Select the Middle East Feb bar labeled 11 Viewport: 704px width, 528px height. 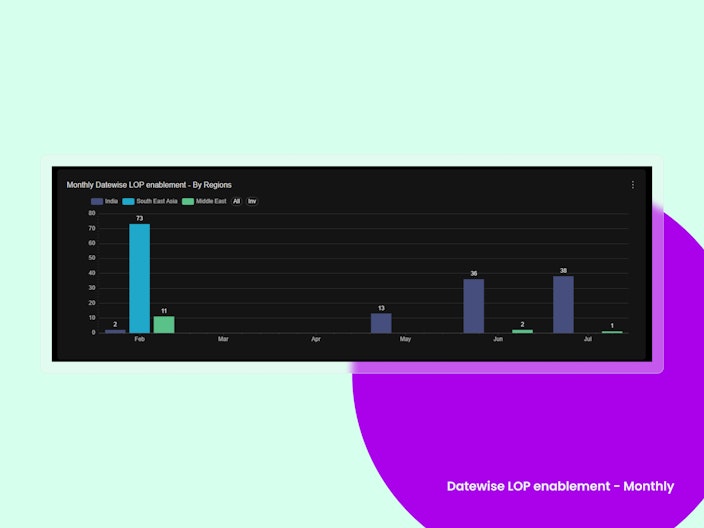[x=164, y=325]
